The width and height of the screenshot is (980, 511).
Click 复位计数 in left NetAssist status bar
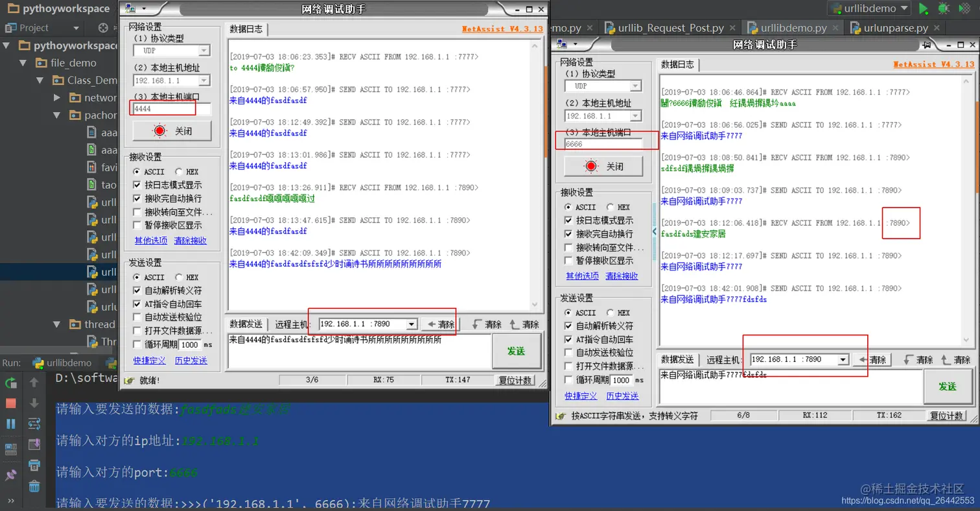515,380
